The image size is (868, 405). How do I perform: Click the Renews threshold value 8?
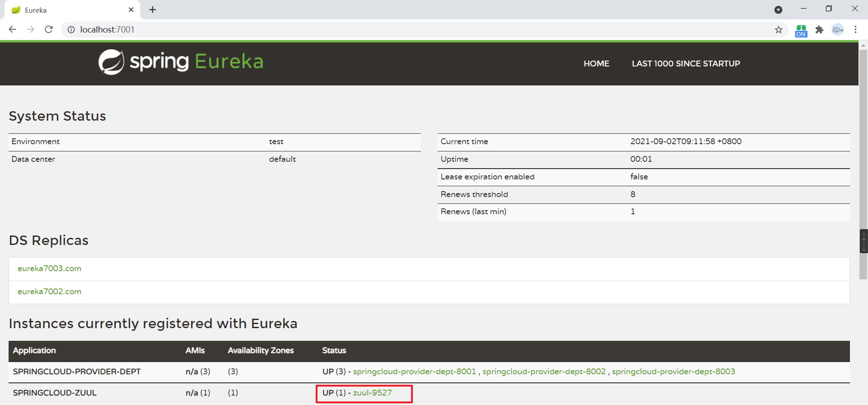point(633,194)
